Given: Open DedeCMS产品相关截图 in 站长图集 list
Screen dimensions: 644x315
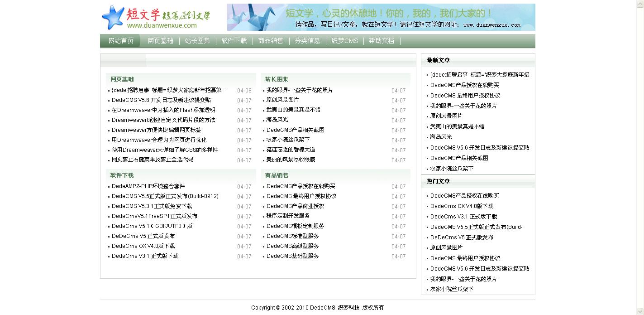Looking at the screenshot, I should pyautogui.click(x=295, y=130).
